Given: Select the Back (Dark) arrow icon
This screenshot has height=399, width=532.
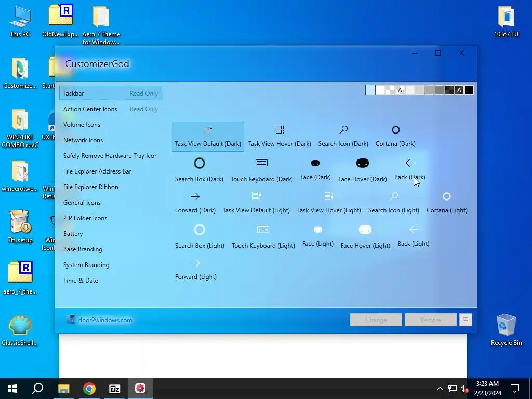Looking at the screenshot, I should point(409,170).
